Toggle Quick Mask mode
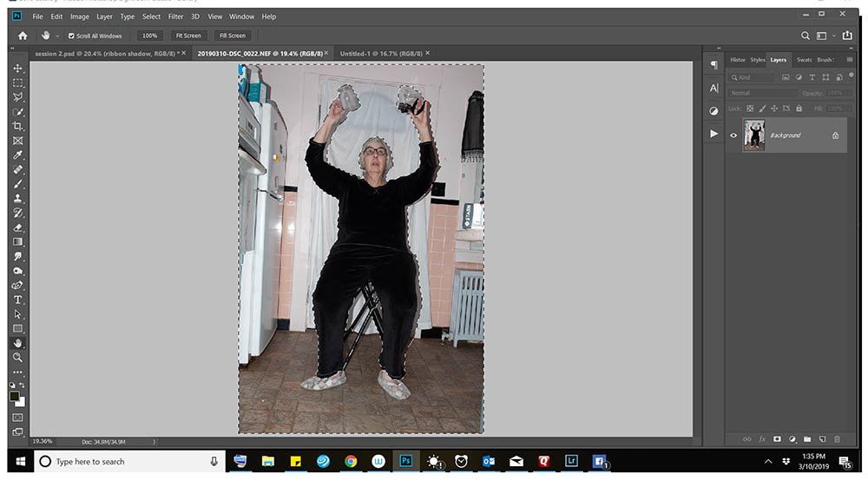This screenshot has height=487, width=868. pos(17,418)
